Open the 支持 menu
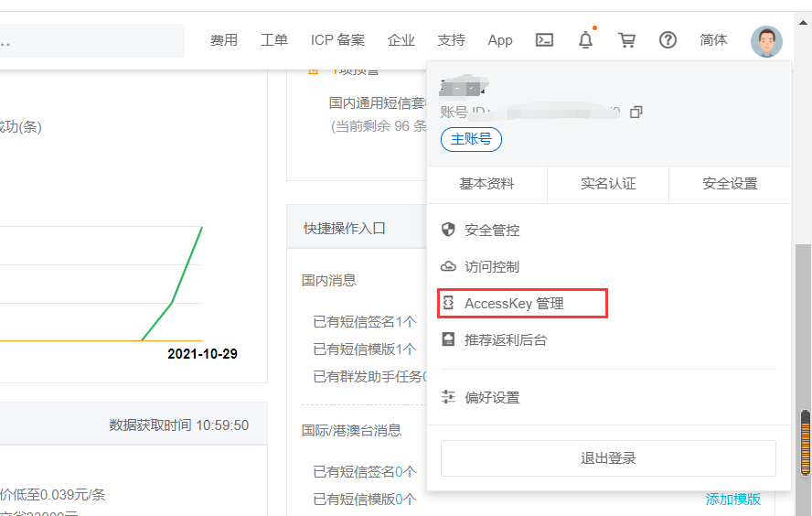 point(451,40)
